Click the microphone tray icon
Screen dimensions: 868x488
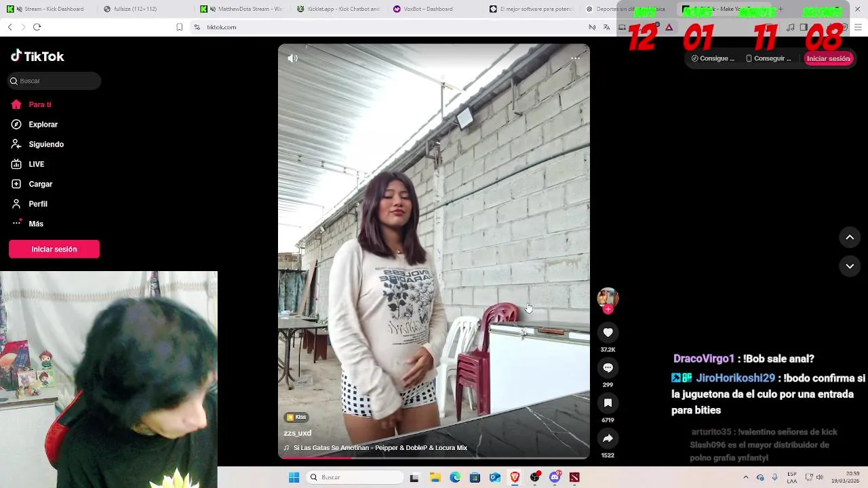click(x=775, y=477)
